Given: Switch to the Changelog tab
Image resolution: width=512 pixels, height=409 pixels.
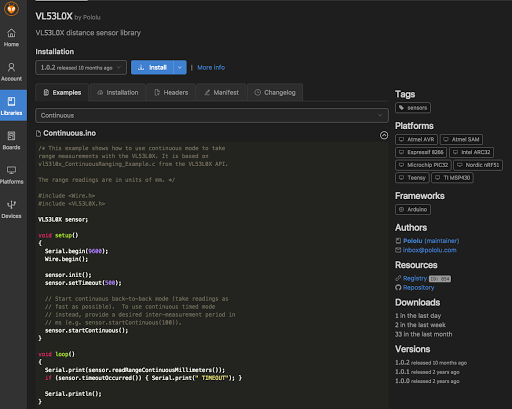Looking at the screenshot, I should [275, 92].
